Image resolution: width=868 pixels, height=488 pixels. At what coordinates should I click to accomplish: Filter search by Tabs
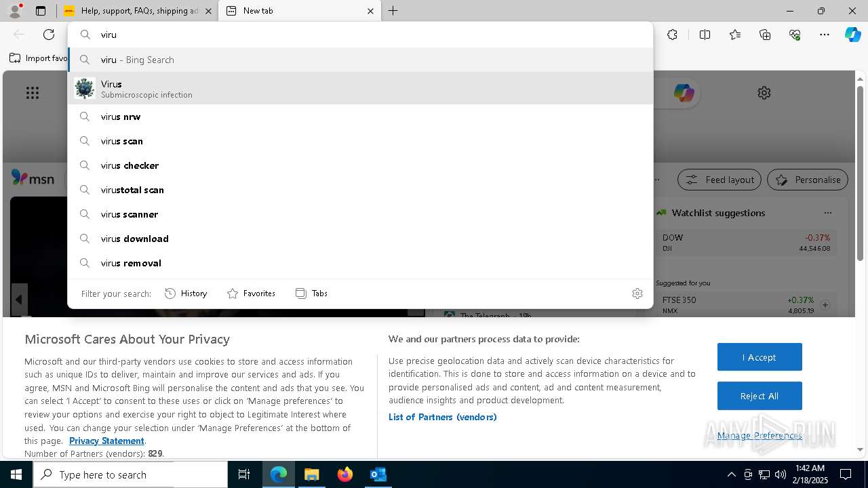click(311, 293)
